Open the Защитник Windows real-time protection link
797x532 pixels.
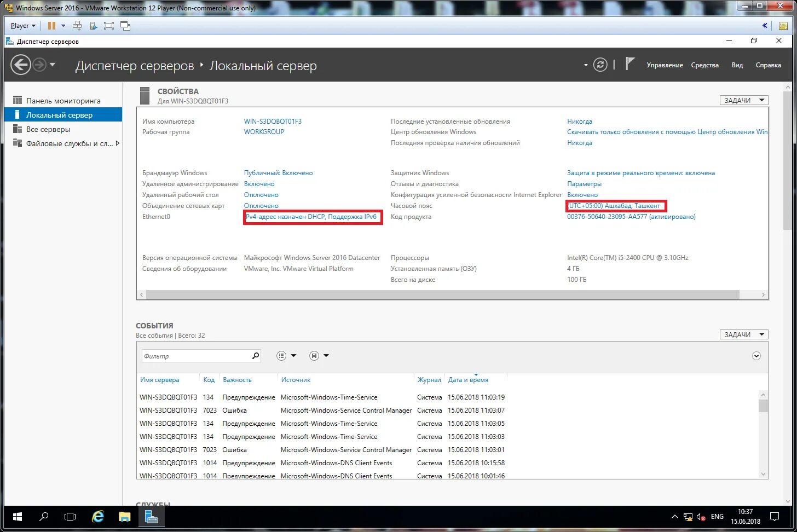tap(641, 173)
